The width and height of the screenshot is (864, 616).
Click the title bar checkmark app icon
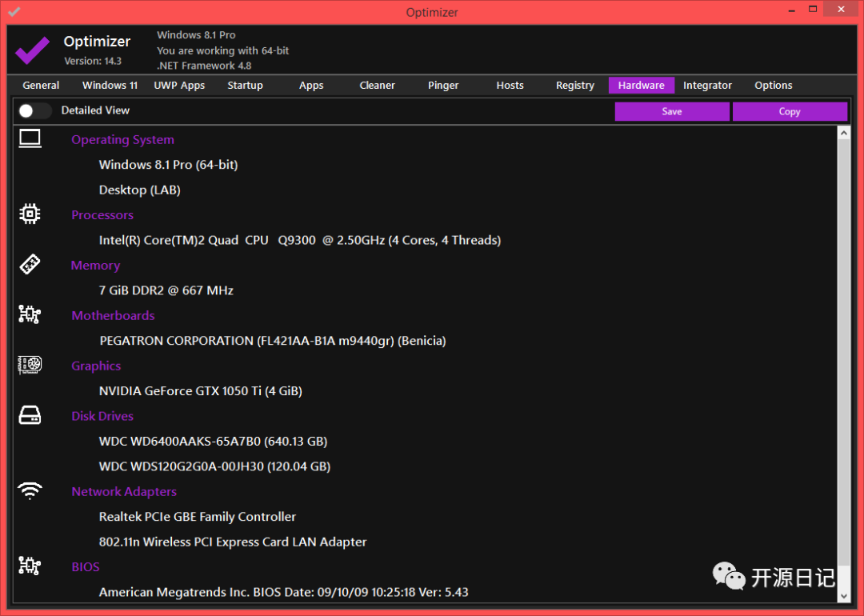(x=14, y=11)
